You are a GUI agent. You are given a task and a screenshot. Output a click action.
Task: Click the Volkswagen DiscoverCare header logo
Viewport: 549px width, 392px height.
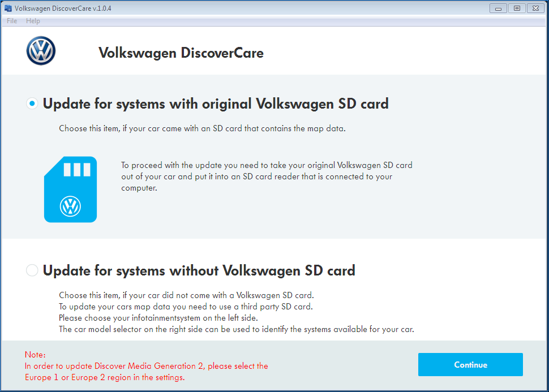tap(40, 50)
